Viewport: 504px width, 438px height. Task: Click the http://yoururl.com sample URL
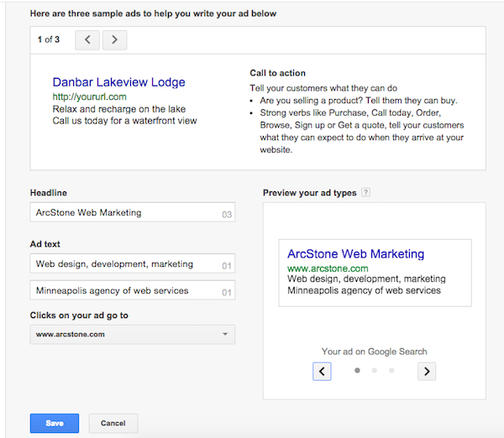[89, 96]
